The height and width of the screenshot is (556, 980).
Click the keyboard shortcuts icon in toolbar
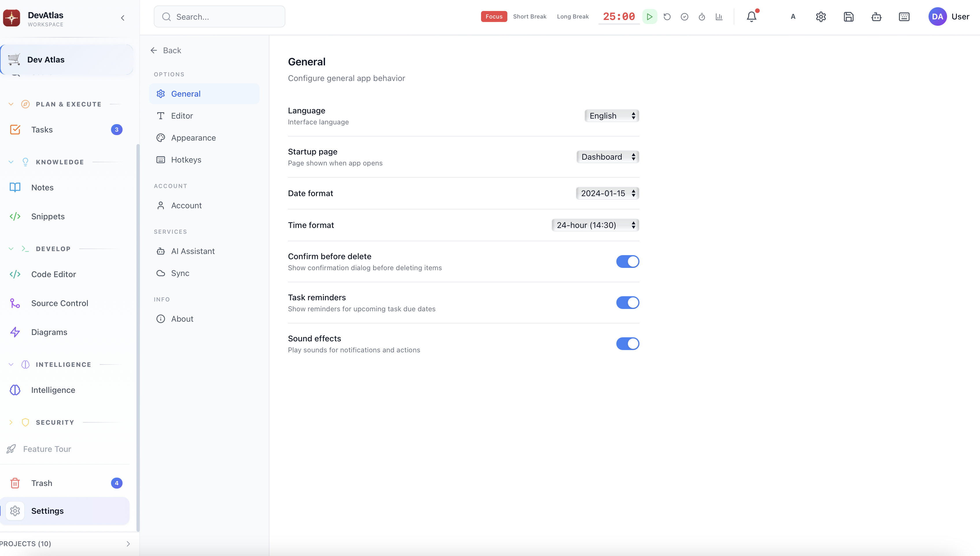[904, 16]
